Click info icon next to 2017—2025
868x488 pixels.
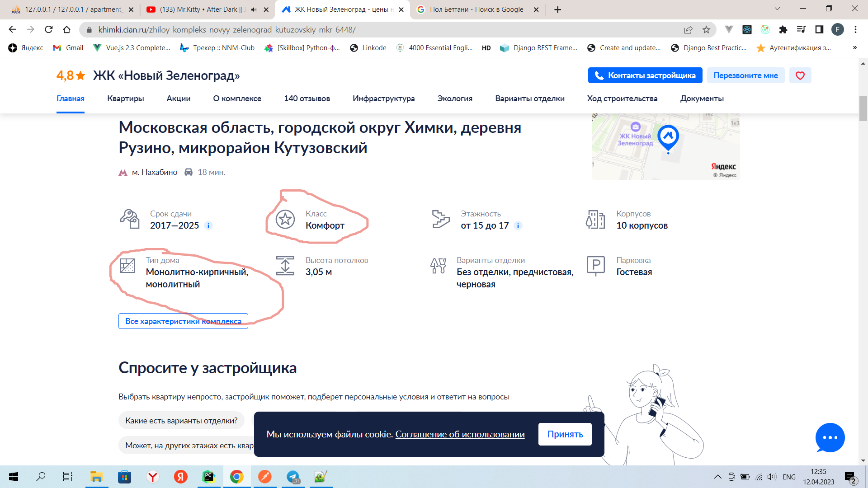[x=208, y=225]
